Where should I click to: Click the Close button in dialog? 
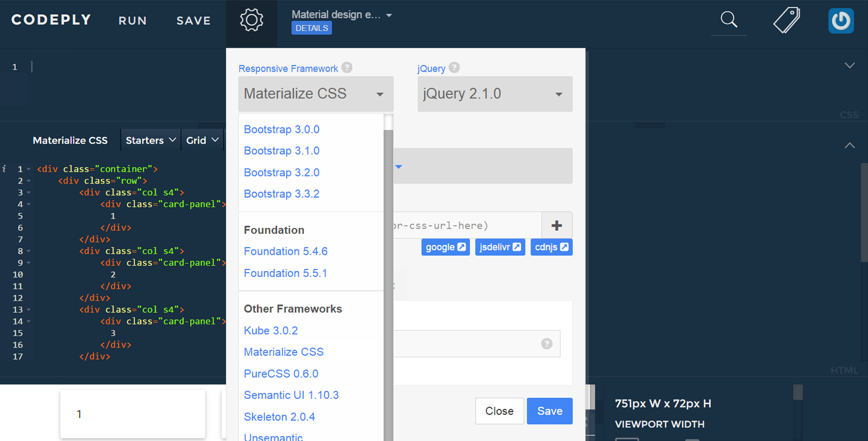pyautogui.click(x=499, y=411)
